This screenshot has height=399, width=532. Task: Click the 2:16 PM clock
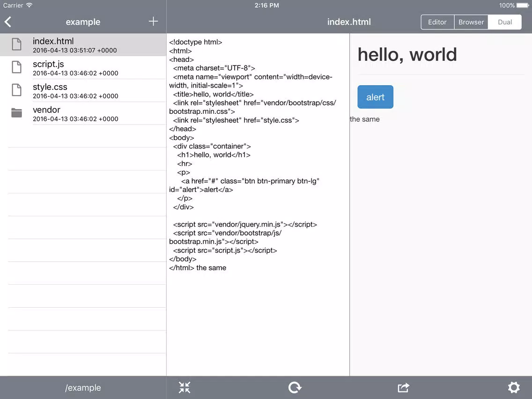tap(266, 5)
